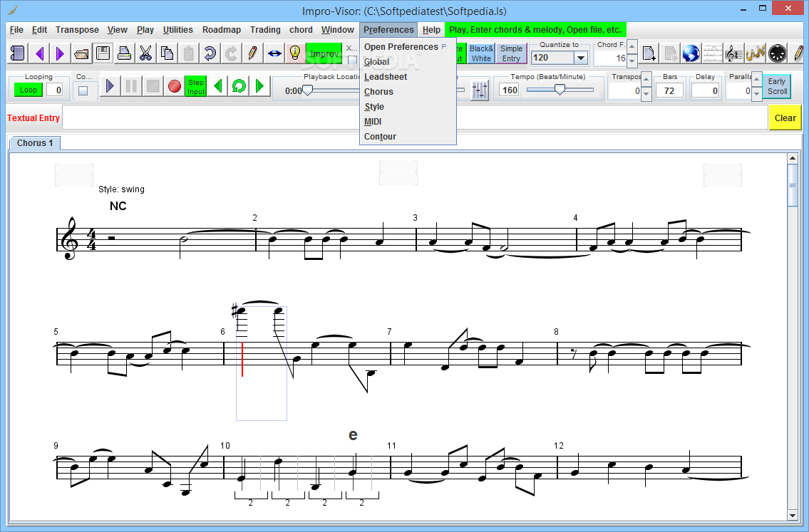Click the purple right arrow icon

[60, 53]
